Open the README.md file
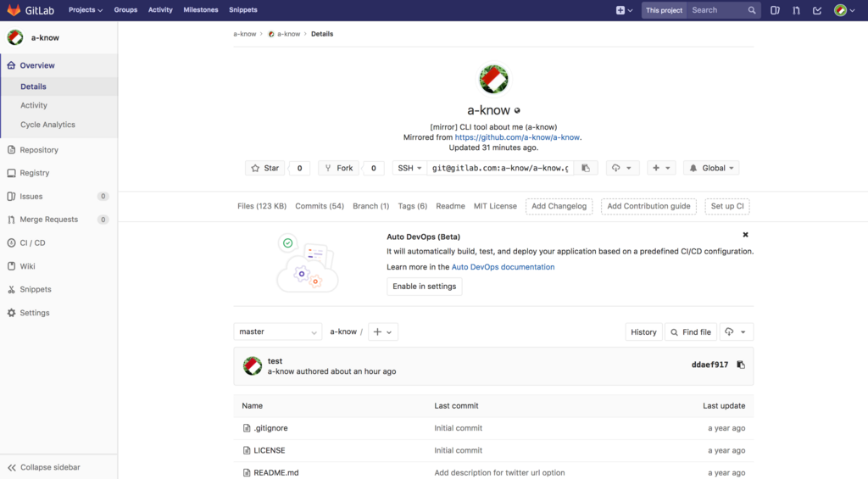 [x=275, y=472]
